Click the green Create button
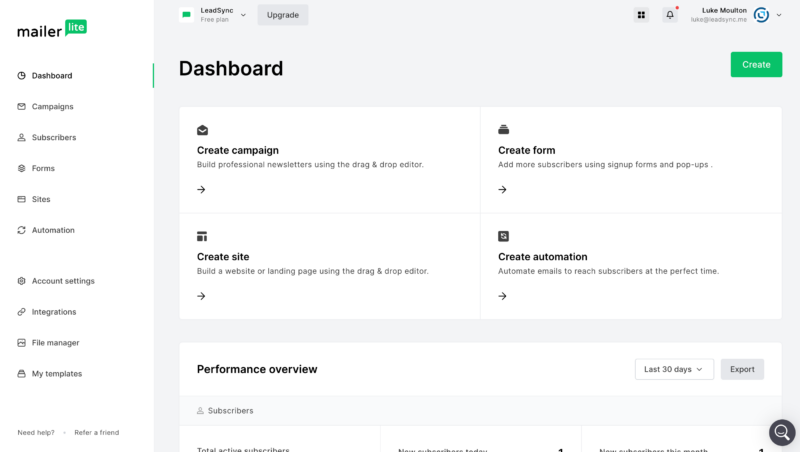The image size is (800, 452). click(756, 65)
